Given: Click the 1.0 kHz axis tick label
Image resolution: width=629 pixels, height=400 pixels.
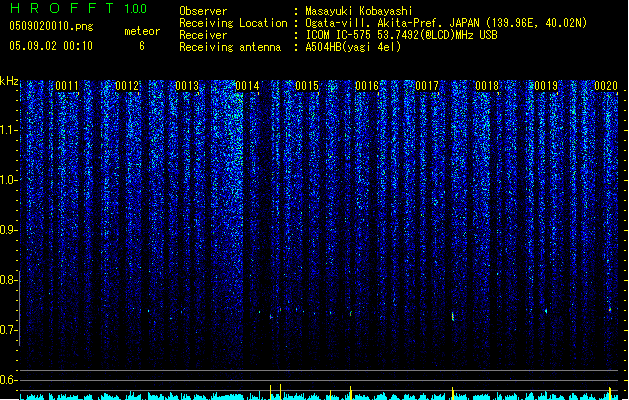Looking at the screenshot, I should 9,180.
